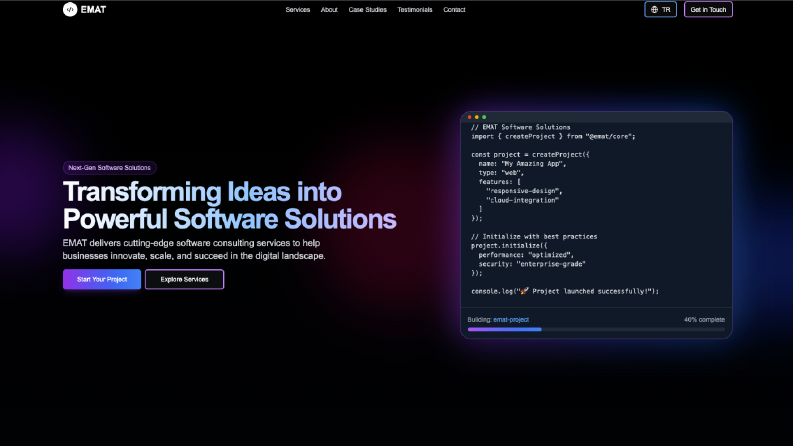Click the "cloud-integration" feature line
Viewport: 793px width, 446px height.
coord(522,200)
